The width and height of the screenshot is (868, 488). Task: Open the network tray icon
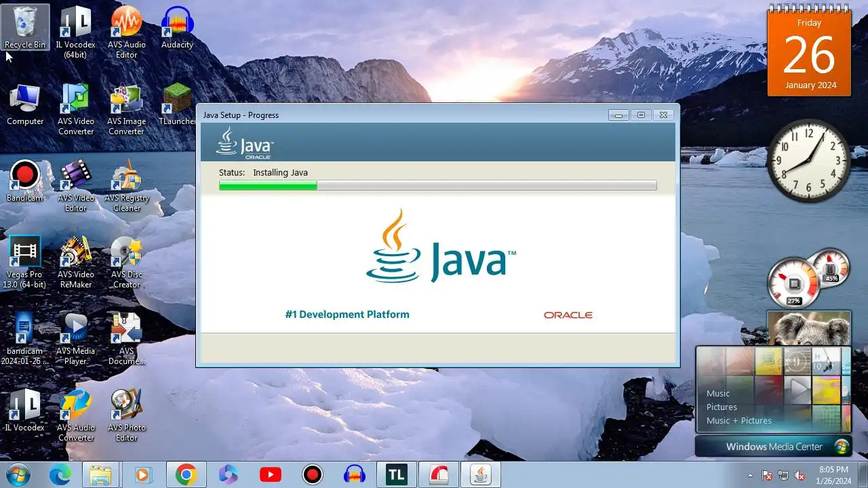coord(783,475)
